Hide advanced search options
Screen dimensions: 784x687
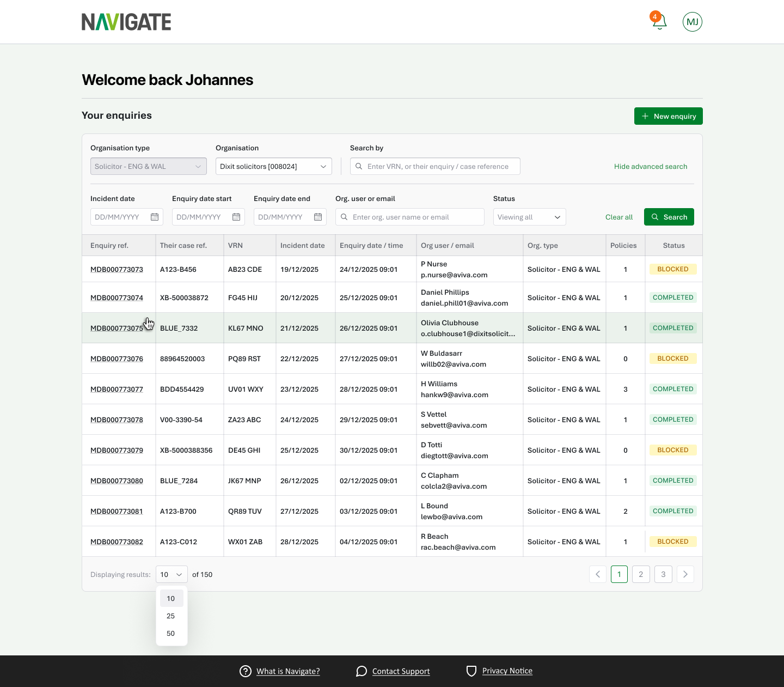tap(651, 166)
